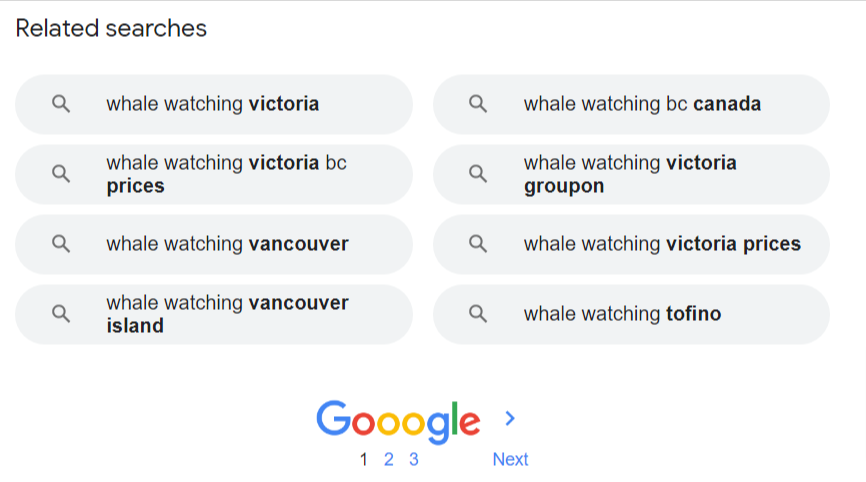Click magnifier icon for victoria bc prices

pos(61,174)
